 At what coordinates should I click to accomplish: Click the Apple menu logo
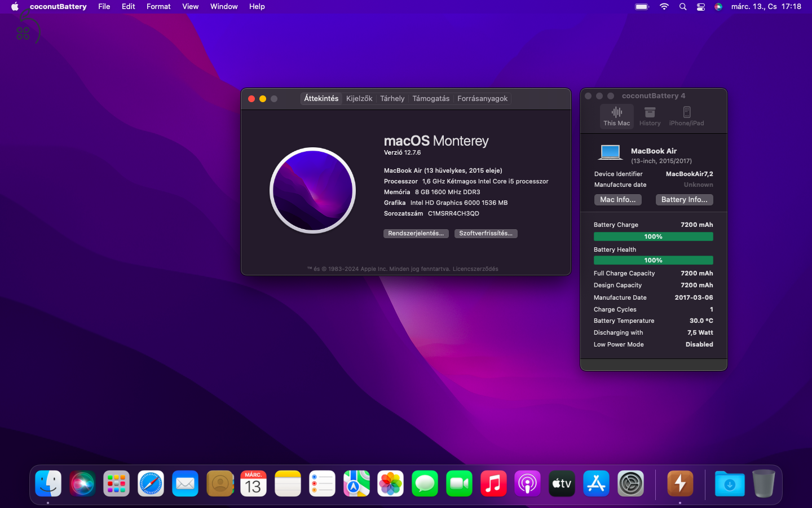pos(15,7)
